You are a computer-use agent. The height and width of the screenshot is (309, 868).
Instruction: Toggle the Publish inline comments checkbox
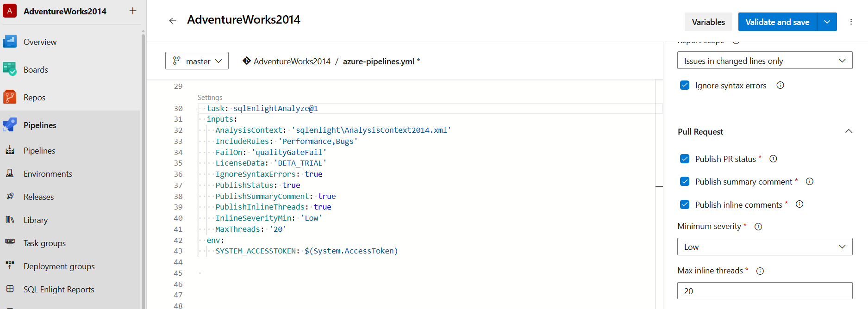click(x=685, y=204)
